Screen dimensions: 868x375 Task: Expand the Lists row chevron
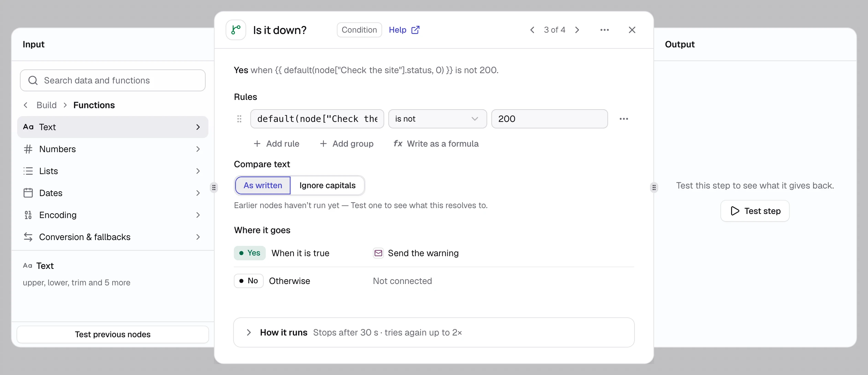[x=198, y=171]
